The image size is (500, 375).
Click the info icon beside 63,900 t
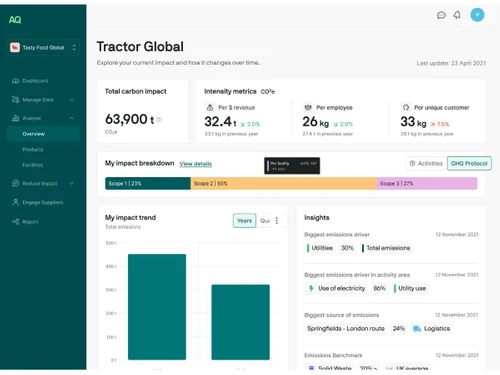[159, 119]
